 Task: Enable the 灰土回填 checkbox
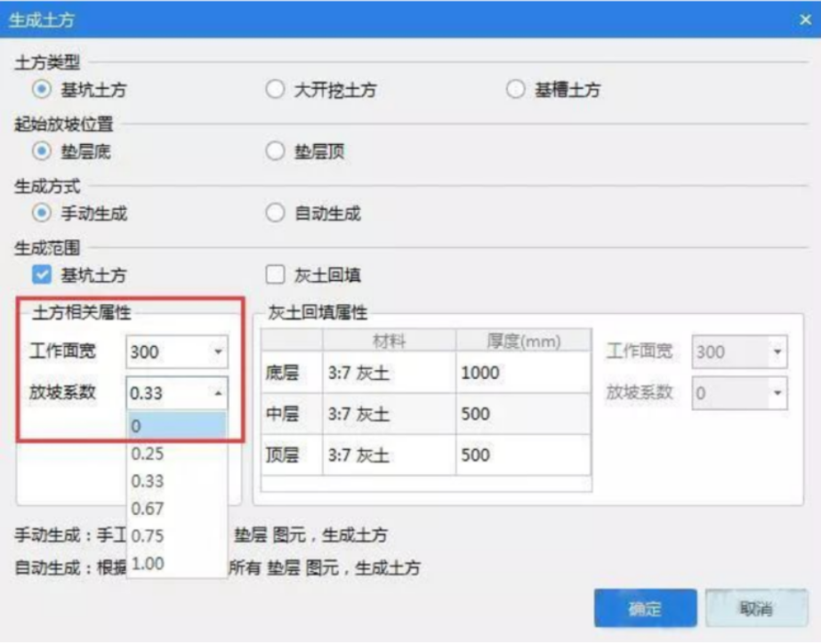(x=276, y=276)
